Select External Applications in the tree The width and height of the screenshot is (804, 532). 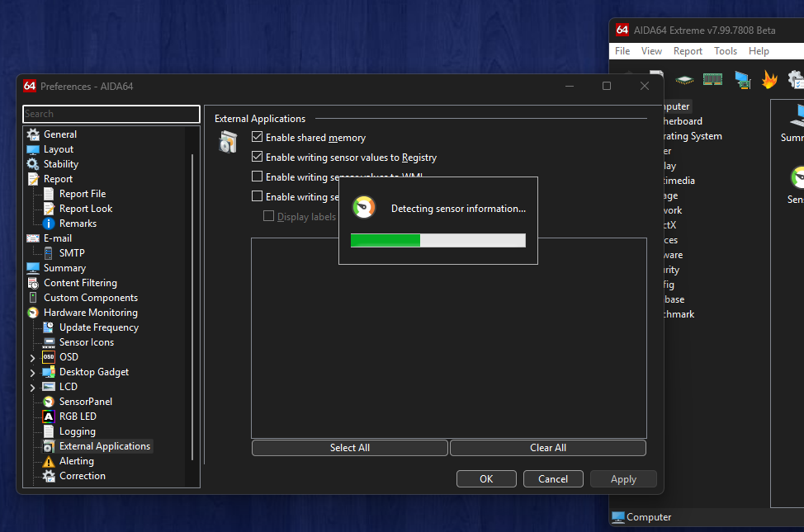105,446
